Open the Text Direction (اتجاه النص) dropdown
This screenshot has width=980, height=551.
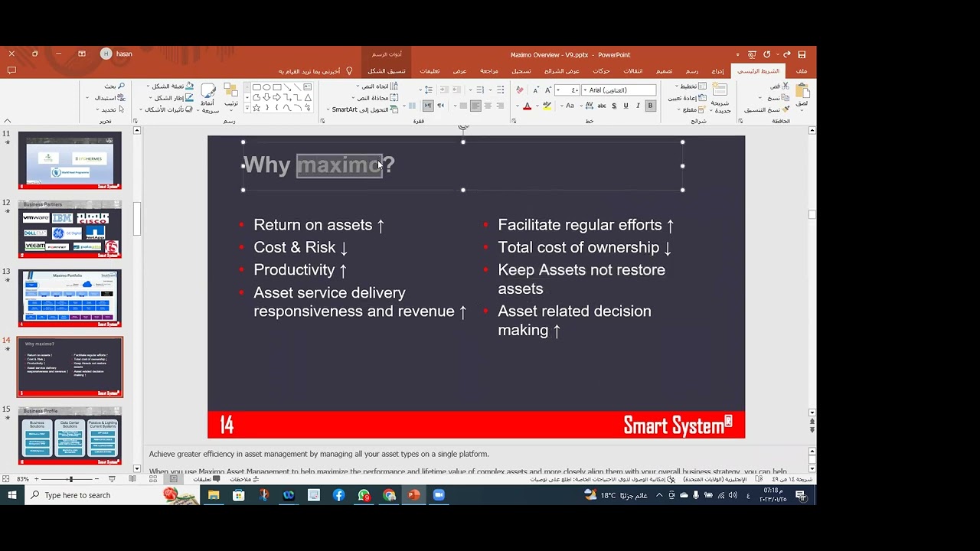click(376, 86)
